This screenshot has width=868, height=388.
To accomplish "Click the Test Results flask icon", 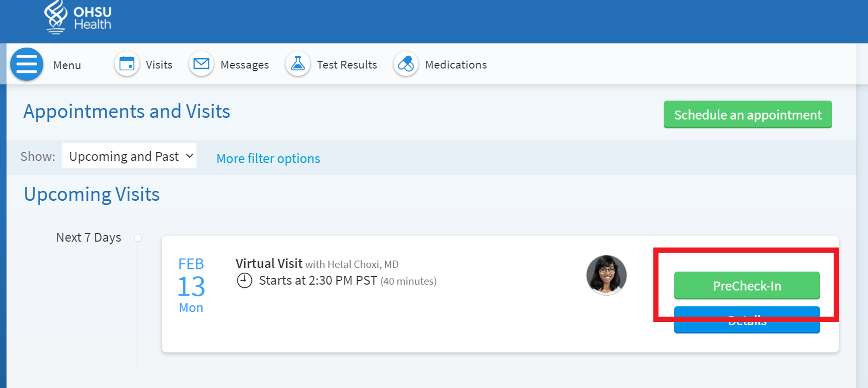I will point(298,64).
